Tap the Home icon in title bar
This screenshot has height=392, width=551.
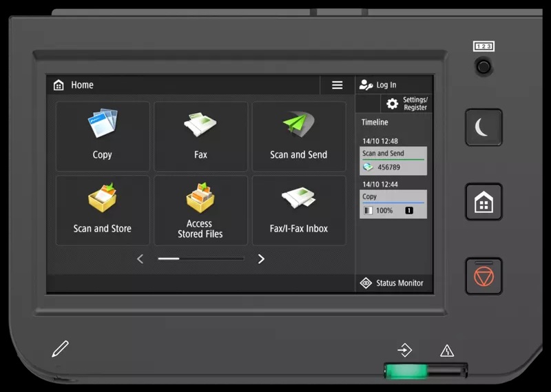point(59,85)
